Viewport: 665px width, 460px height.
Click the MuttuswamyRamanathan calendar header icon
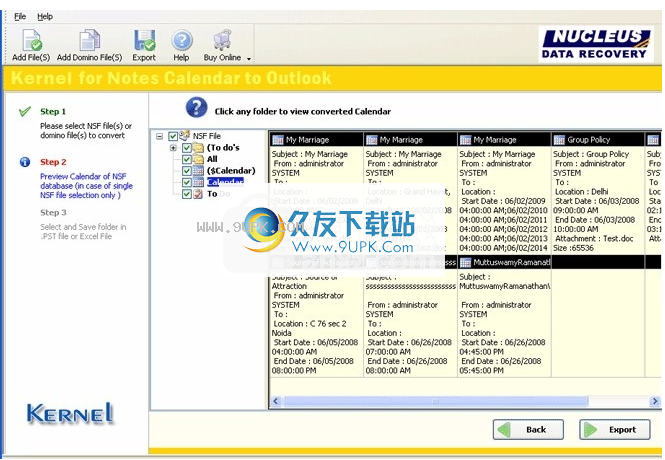(466, 263)
